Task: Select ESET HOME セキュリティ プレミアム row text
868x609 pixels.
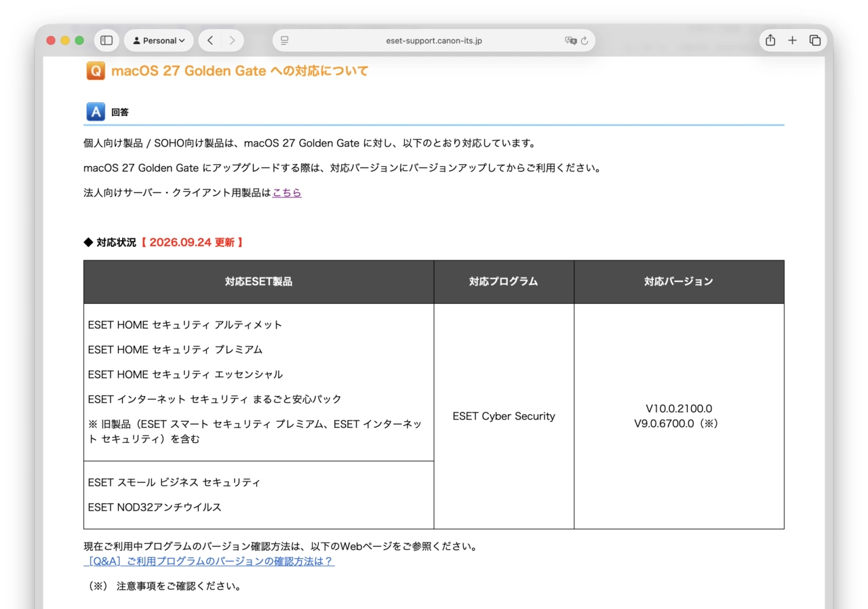Action: coord(175,350)
